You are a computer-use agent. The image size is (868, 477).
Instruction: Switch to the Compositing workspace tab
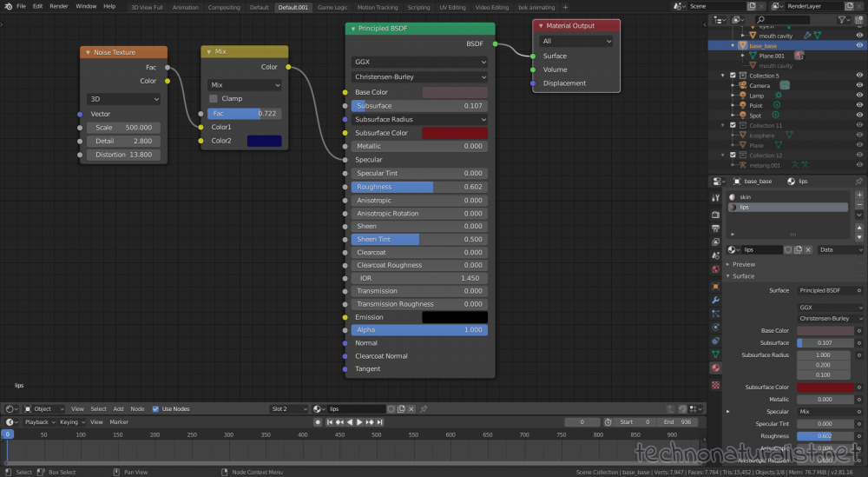224,7
